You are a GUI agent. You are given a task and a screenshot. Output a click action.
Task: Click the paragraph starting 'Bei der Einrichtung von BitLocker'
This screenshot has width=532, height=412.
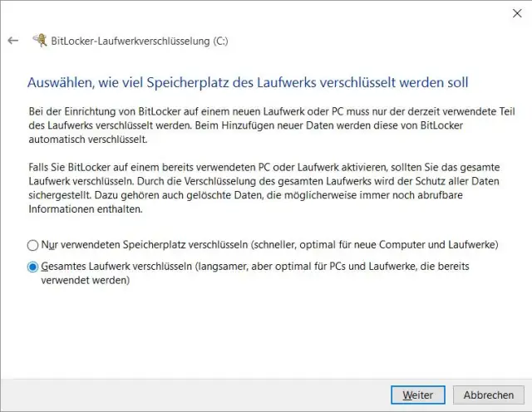point(272,125)
